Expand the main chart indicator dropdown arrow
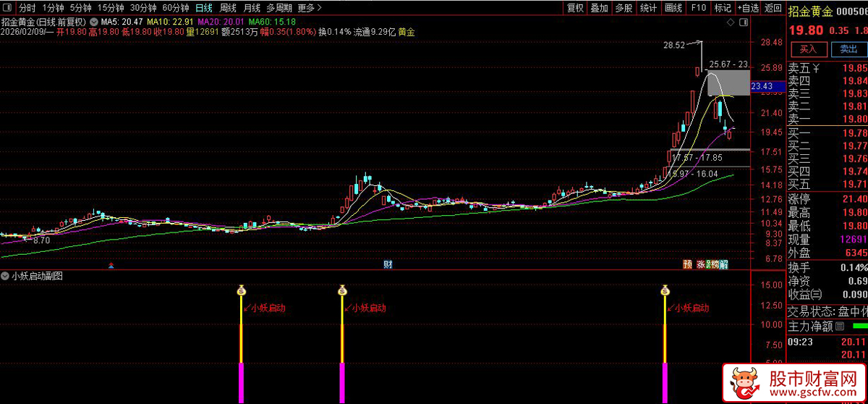 click(94, 22)
